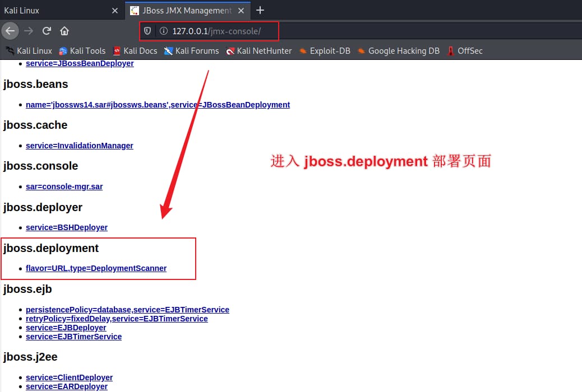The width and height of the screenshot is (582, 392).
Task: Open the Kali Forums bookmark
Action: click(192, 51)
